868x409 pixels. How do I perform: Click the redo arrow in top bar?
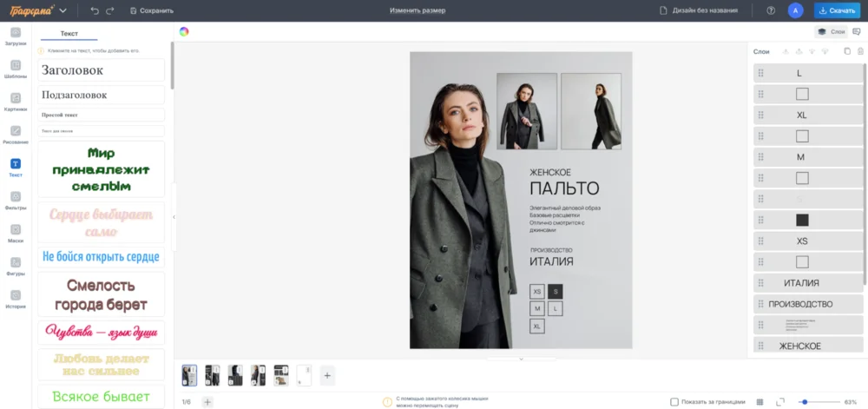click(109, 10)
